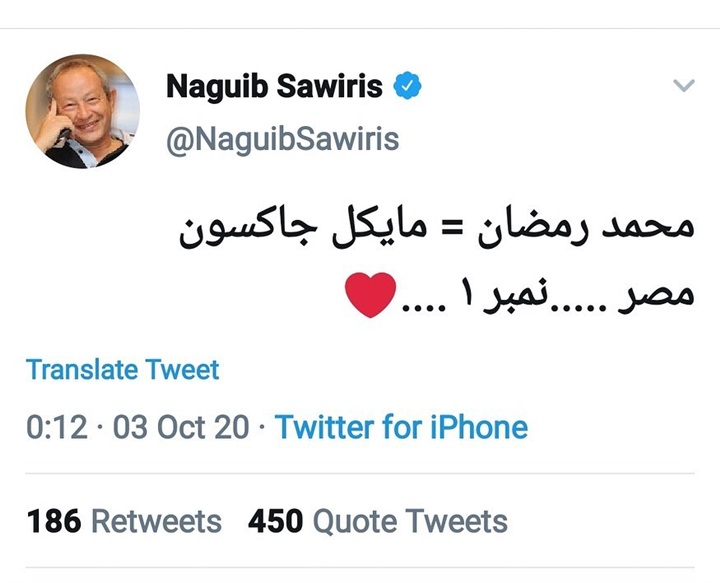Click the Naguib Sawiris display name
The image size is (720, 583).
click(274, 87)
